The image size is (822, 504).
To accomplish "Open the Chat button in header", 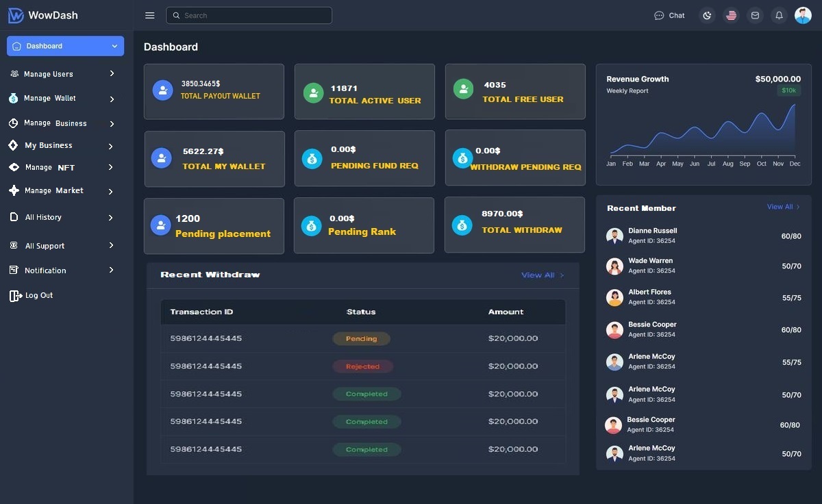I will tap(669, 16).
